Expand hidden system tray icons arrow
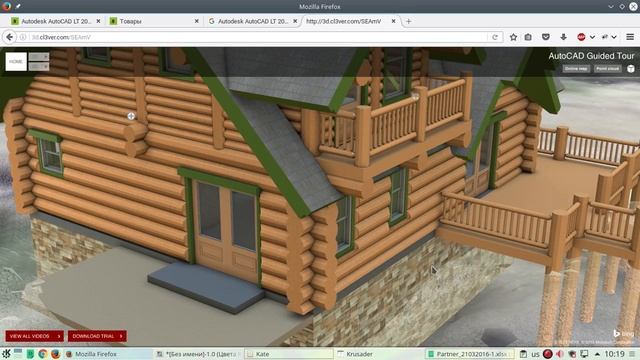 coord(597,354)
